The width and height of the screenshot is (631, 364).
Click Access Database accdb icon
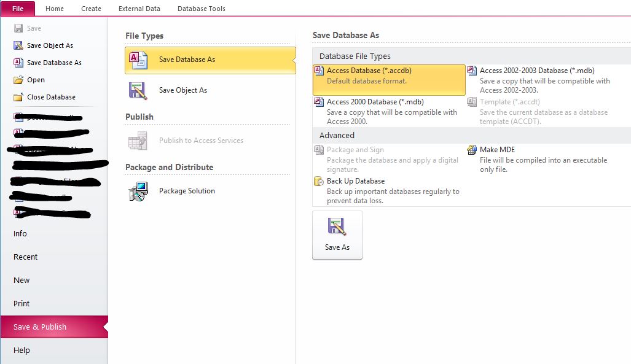point(319,71)
